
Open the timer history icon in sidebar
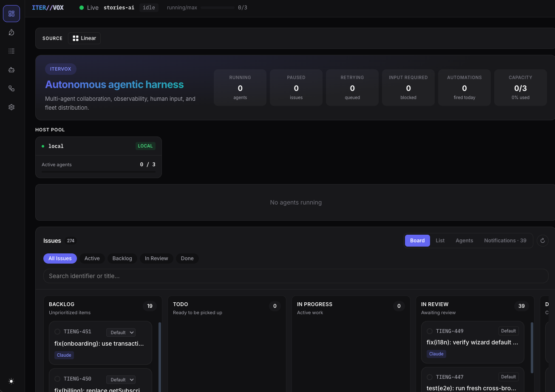tap(11, 32)
